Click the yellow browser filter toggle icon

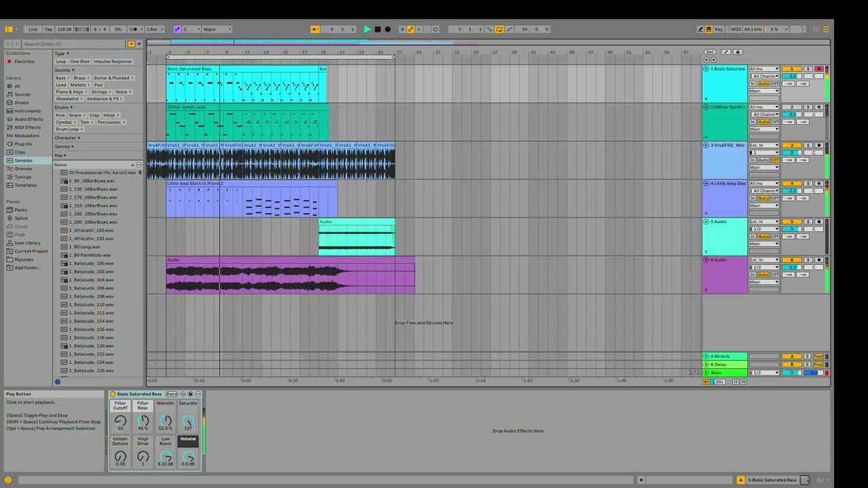tap(131, 44)
